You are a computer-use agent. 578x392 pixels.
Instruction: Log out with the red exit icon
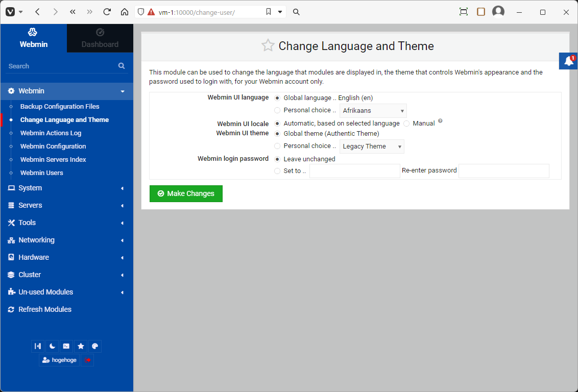point(87,360)
